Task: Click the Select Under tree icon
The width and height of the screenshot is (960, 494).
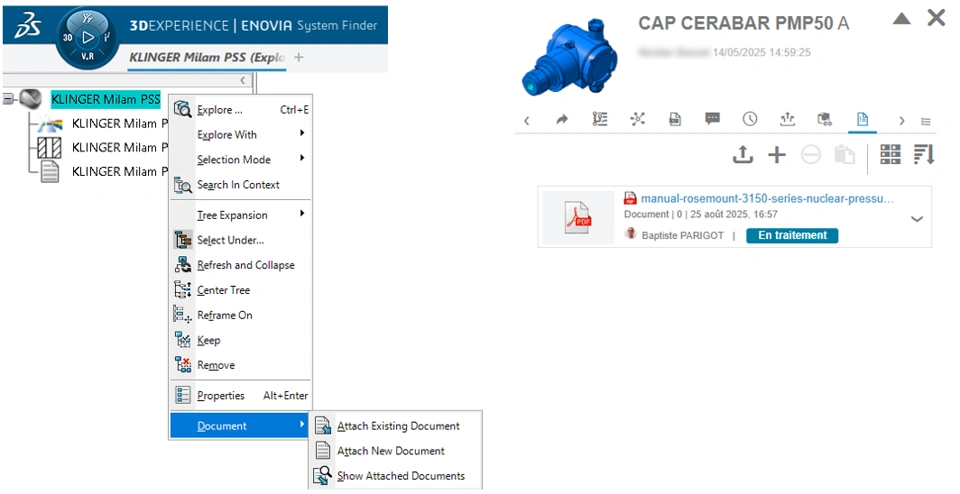Action: (x=182, y=240)
